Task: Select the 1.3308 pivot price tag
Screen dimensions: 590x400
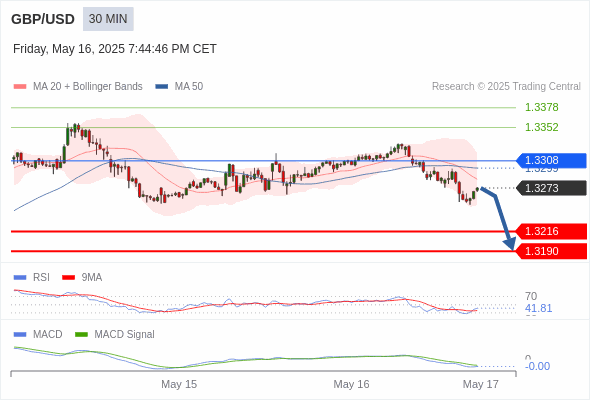Action: coord(551,160)
